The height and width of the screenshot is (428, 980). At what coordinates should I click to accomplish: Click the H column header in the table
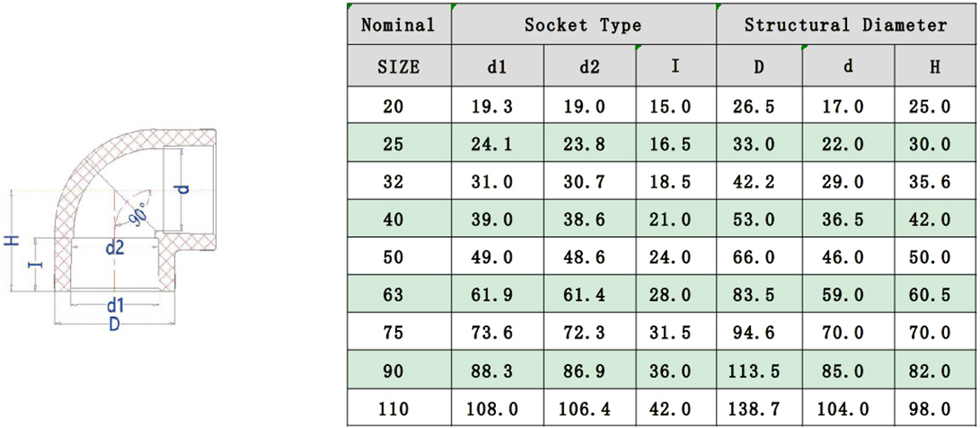pos(935,67)
